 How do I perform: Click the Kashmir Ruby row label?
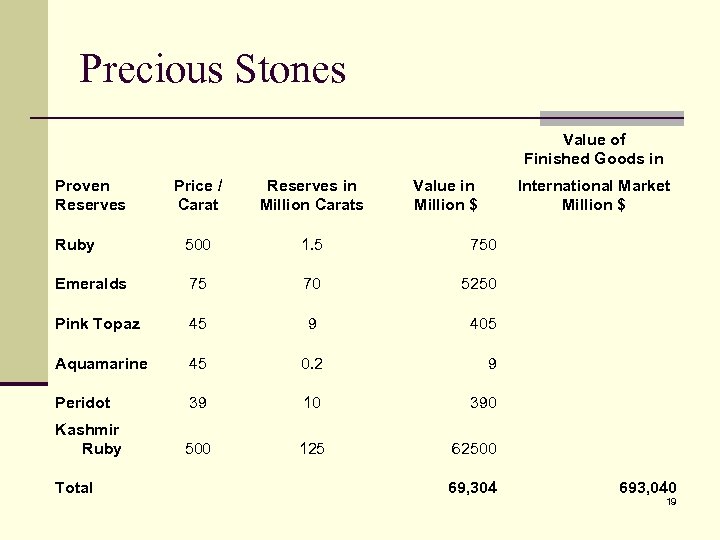88,439
